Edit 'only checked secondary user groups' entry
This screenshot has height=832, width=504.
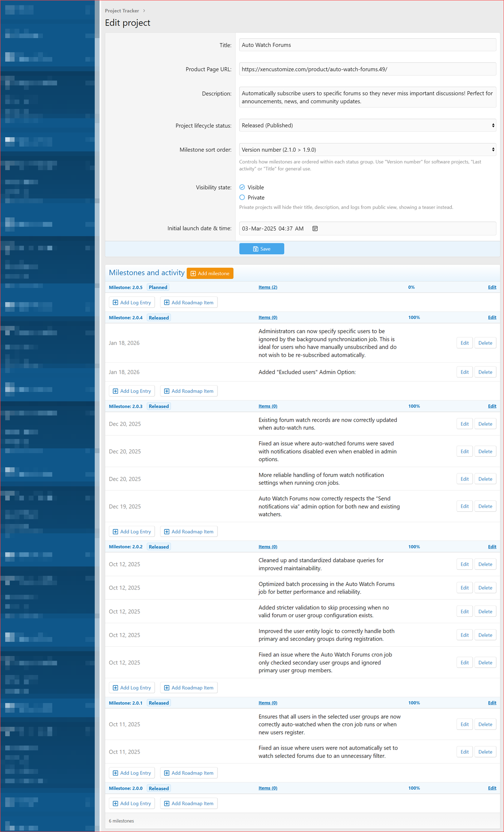pos(465,663)
